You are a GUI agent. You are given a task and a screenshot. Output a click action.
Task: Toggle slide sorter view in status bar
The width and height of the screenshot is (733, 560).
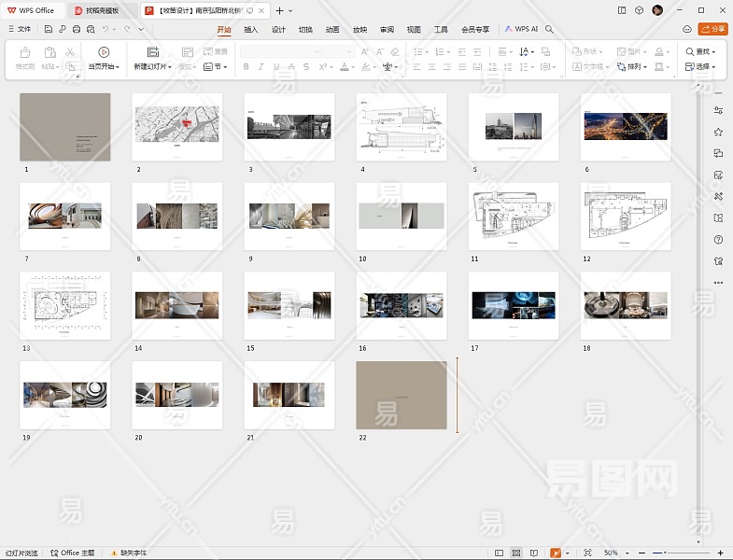click(516, 553)
